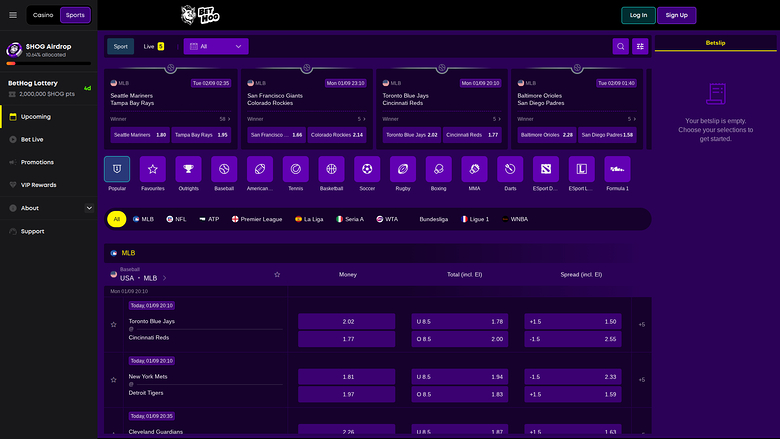Image resolution: width=780 pixels, height=439 pixels.
Task: Expand USA MLB league chevron
Action: pos(165,278)
